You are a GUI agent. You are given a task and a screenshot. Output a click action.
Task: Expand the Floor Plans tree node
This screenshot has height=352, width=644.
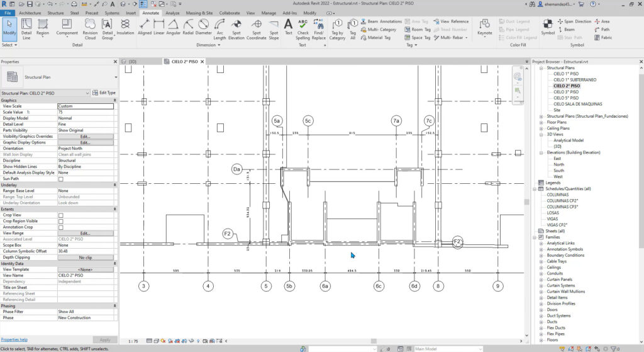pyautogui.click(x=541, y=122)
